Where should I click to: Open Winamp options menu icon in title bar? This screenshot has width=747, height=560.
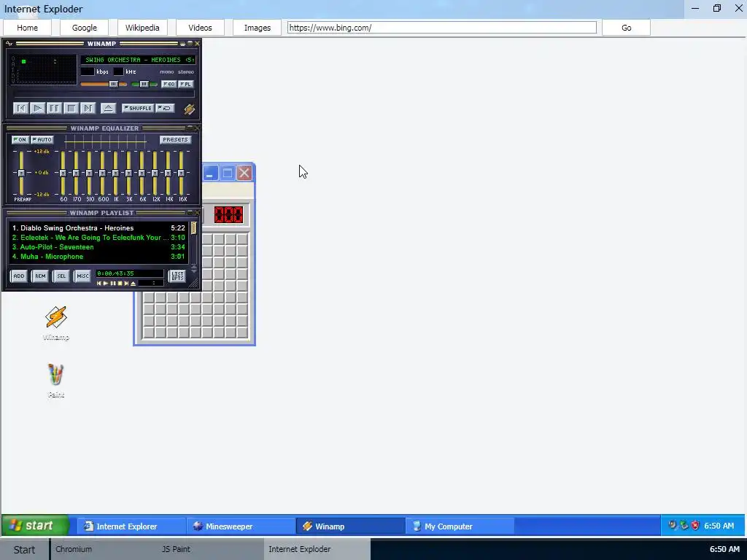[9, 43]
